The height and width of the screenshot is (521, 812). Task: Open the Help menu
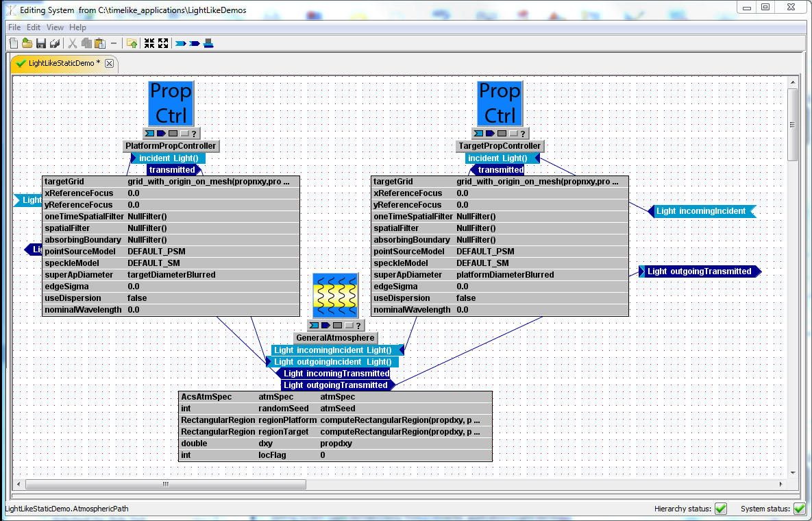click(x=77, y=27)
